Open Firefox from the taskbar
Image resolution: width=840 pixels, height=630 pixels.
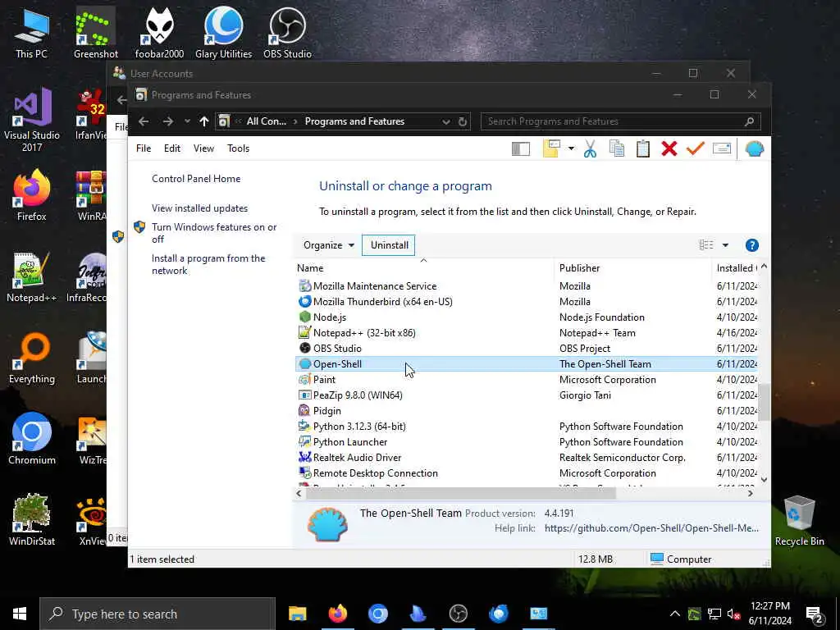coord(337,614)
